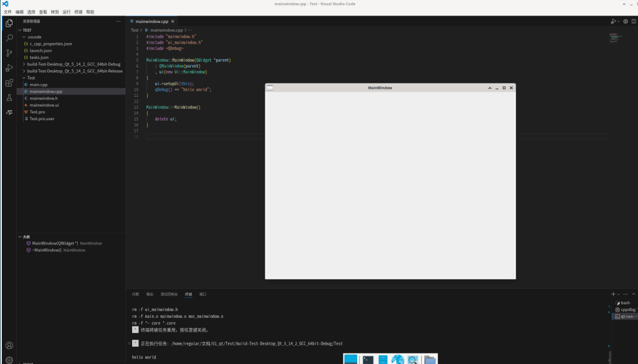Open the Source Control view

pos(9,53)
